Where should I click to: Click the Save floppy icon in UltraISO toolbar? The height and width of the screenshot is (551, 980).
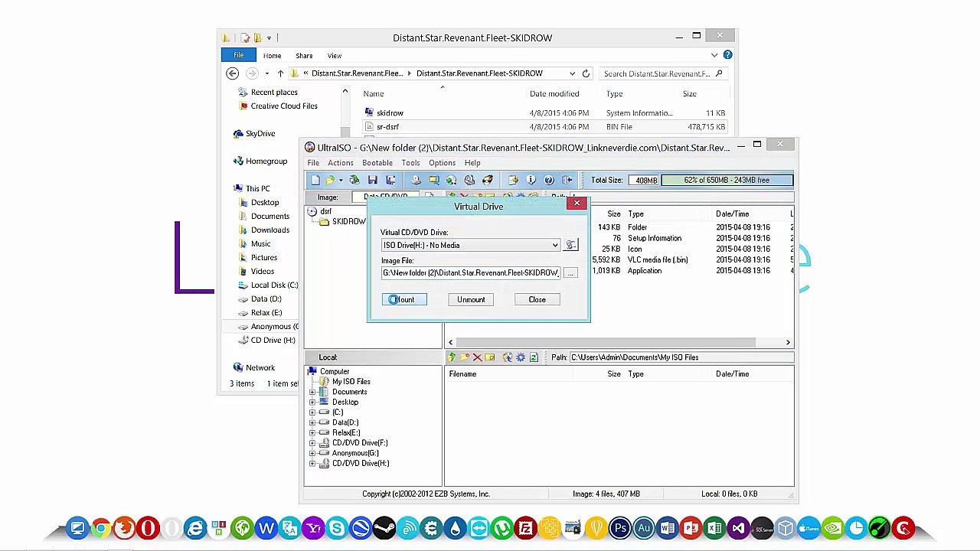pyautogui.click(x=373, y=180)
